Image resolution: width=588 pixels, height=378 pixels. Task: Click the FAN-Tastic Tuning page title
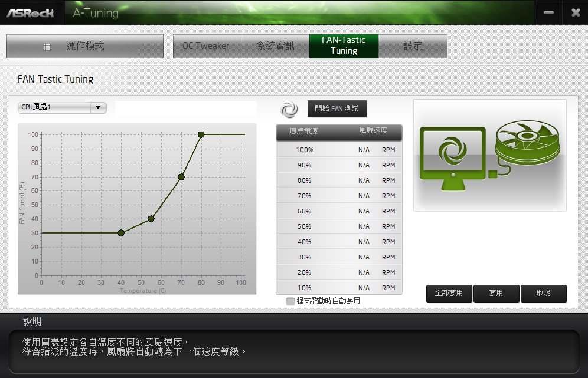[55, 80]
